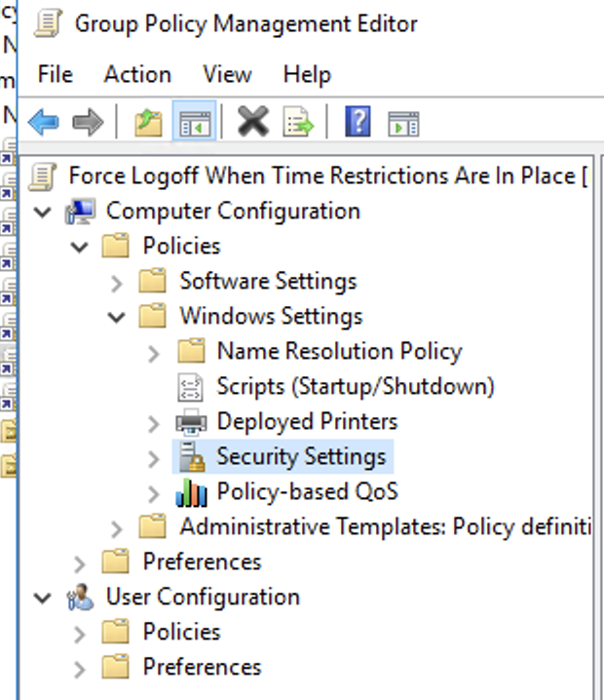Click the Security Settings lock icon
This screenshot has width=604, height=700.
(x=192, y=456)
